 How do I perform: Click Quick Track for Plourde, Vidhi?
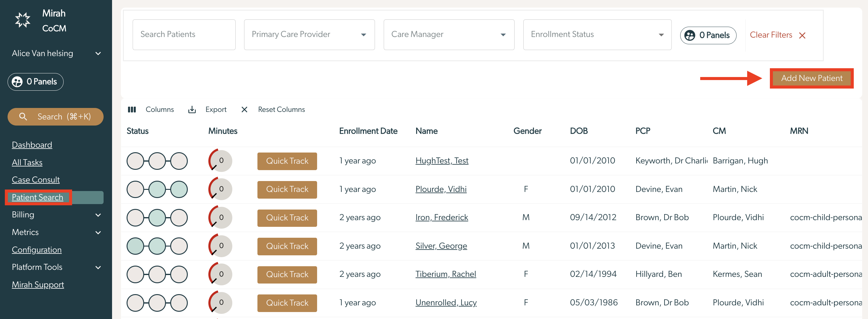click(x=287, y=189)
